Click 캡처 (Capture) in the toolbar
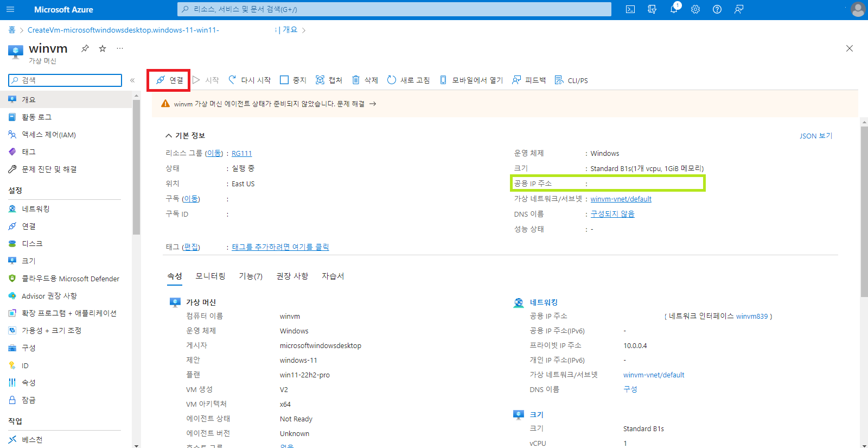The height and width of the screenshot is (448, 868). click(x=329, y=80)
